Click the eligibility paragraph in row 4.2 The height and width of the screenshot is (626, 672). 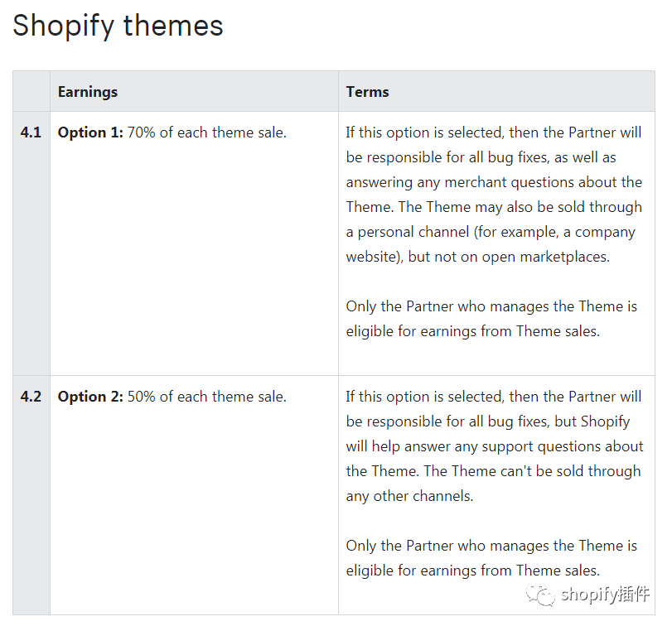pos(491,557)
